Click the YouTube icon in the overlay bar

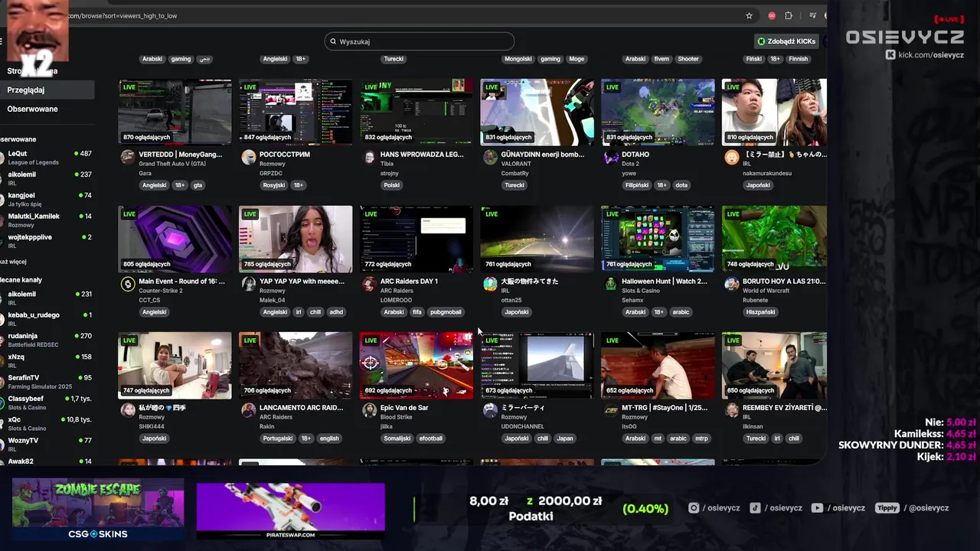point(818,508)
